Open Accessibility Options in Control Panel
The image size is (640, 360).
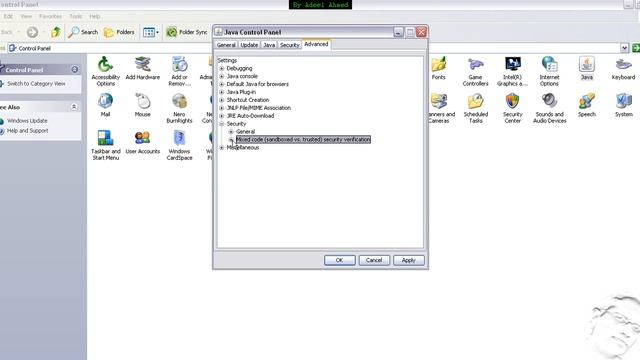tap(105, 71)
